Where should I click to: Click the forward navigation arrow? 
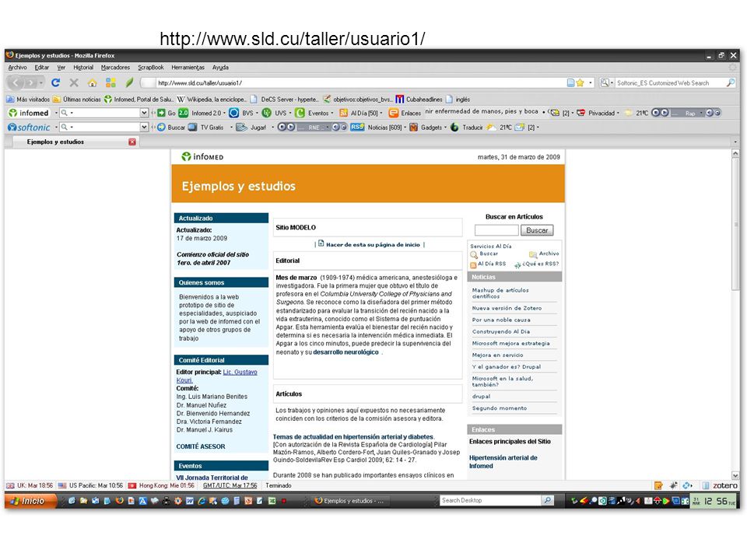pyautogui.click(x=31, y=83)
